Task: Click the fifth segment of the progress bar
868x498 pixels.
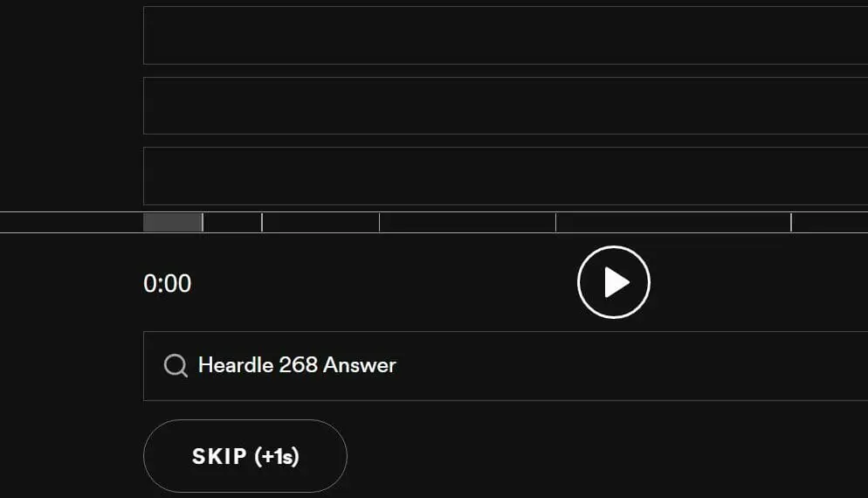Action: [x=673, y=223]
